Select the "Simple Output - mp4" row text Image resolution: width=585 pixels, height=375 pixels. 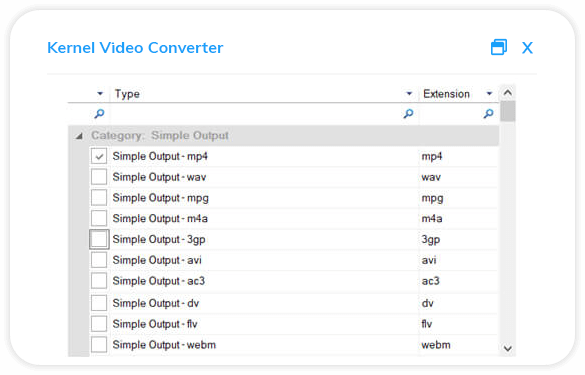(160, 156)
